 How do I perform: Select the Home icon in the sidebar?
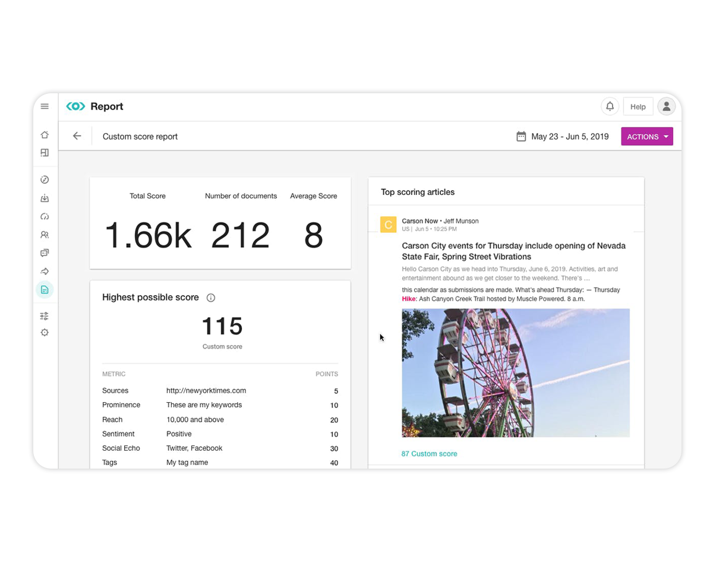45,135
